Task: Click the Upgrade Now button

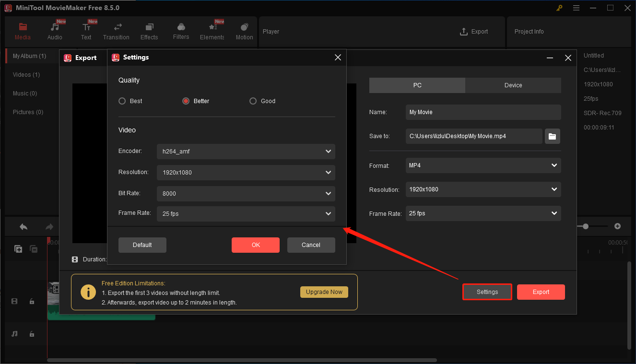Action: pos(324,292)
